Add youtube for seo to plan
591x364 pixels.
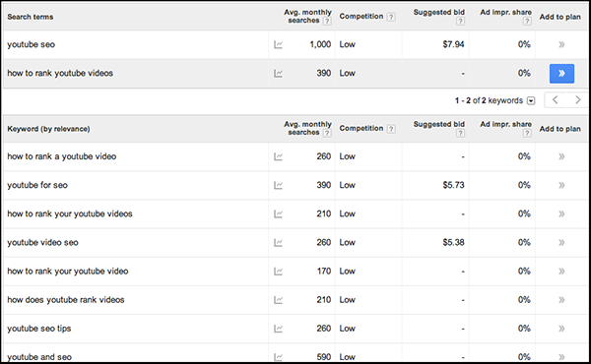point(561,185)
